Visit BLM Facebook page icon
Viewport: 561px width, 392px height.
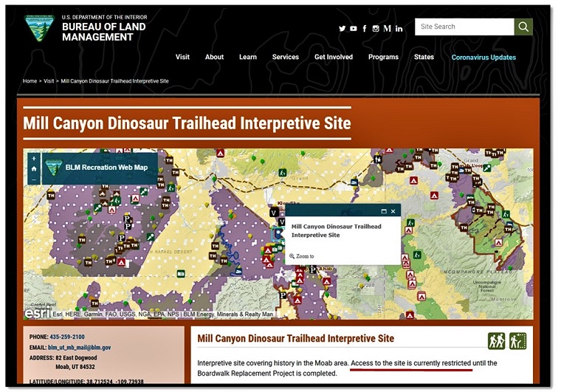pos(365,28)
